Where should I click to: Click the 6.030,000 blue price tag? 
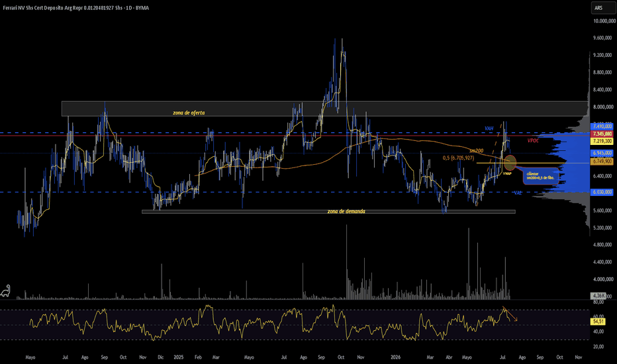602,192
